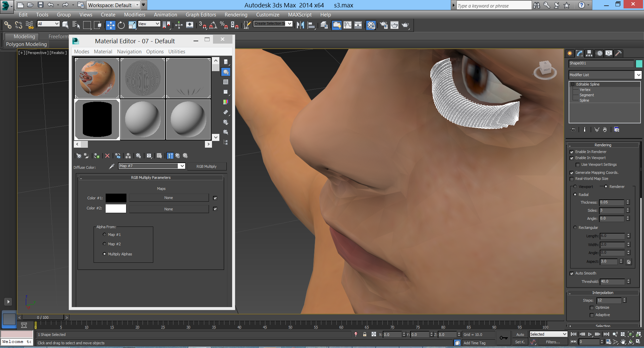Viewport: 644px width, 348px height.
Task: Click the red X reset material icon
Action: tap(107, 156)
